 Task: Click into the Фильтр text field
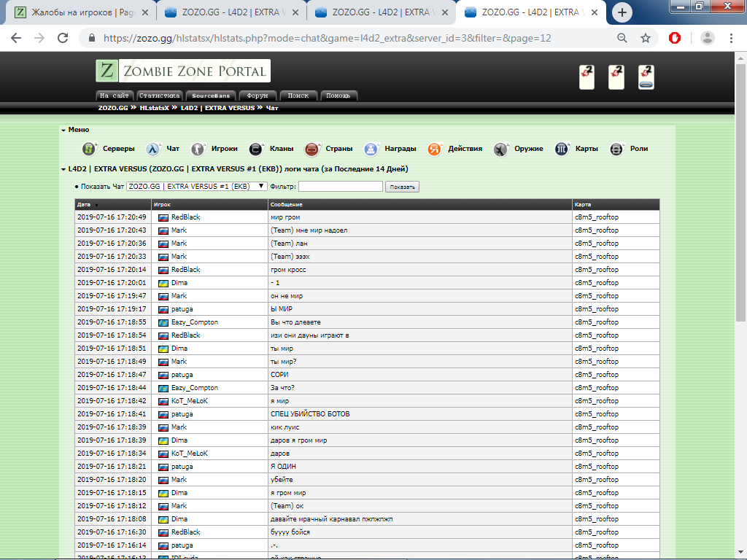coord(340,187)
